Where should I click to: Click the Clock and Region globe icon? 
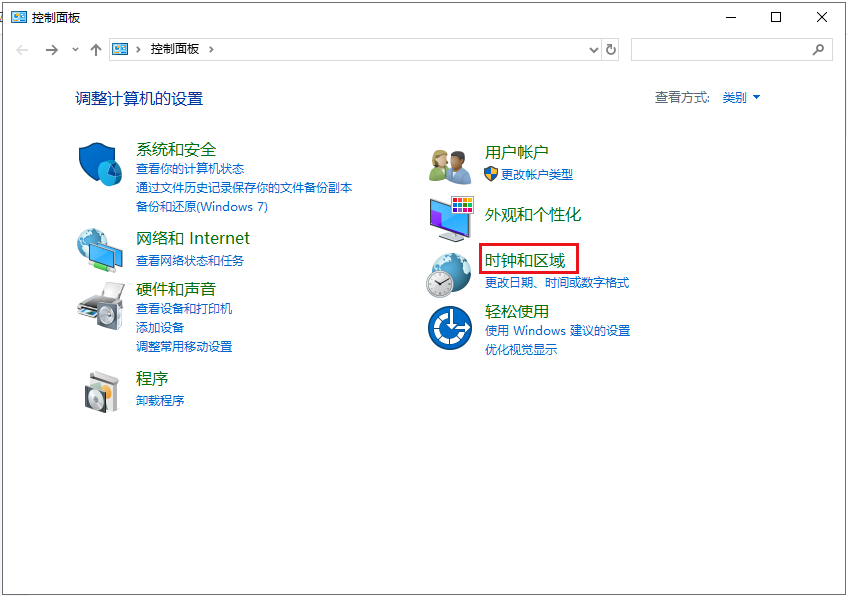(x=449, y=273)
